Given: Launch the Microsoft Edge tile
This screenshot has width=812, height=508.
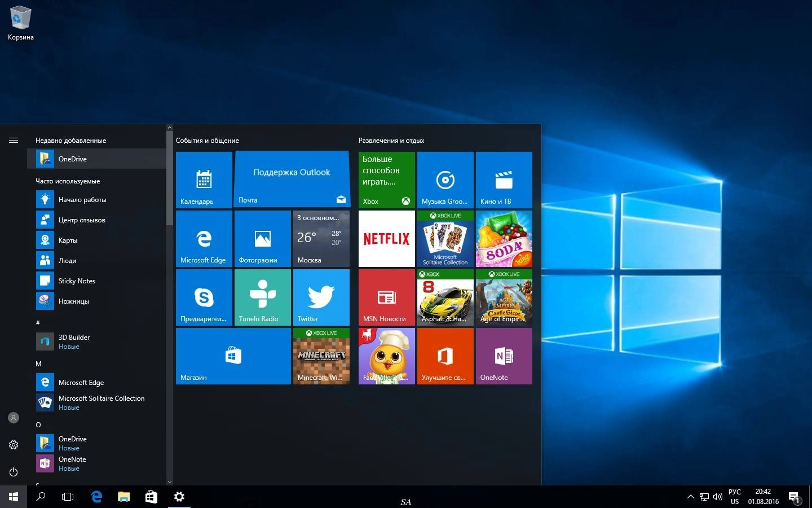Looking at the screenshot, I should 204,239.
